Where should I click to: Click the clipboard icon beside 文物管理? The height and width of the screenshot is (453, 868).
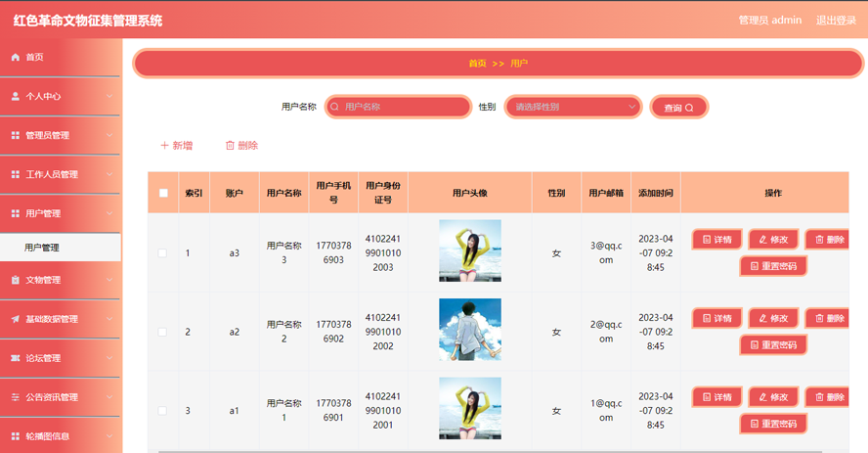[16, 280]
